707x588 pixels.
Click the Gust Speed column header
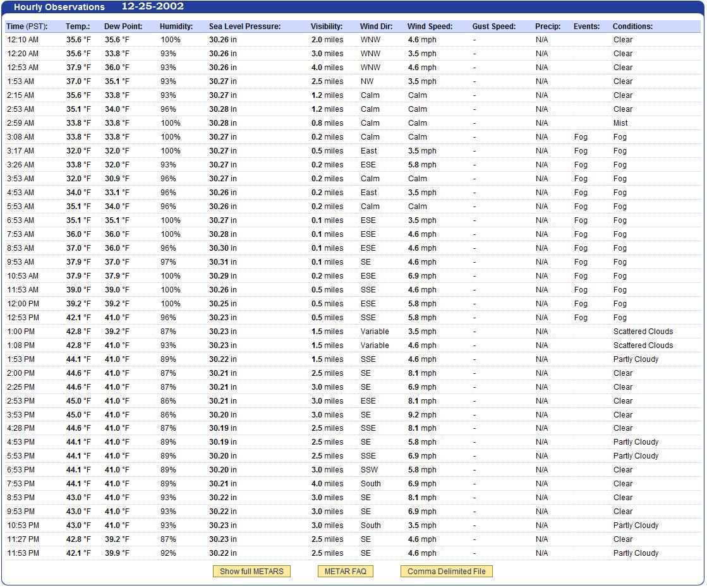[x=493, y=26]
